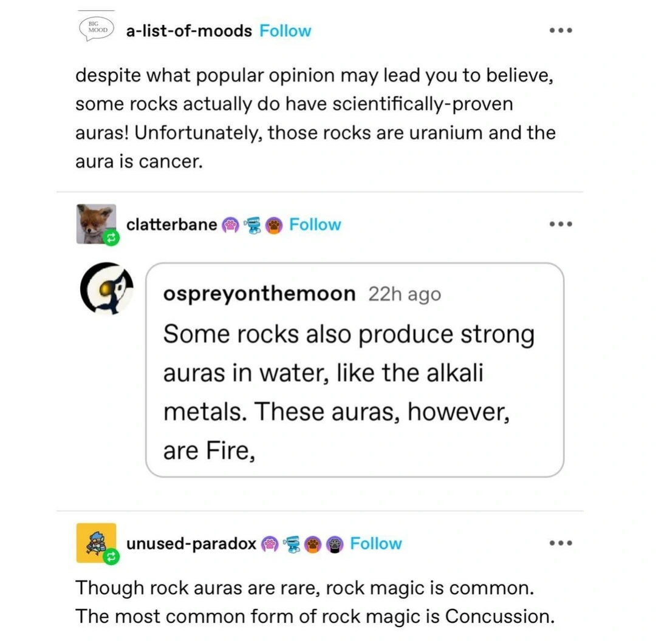Click ospreyonthemoon's round avatar
Viewport: 656px width, 644px height.
coord(107,288)
